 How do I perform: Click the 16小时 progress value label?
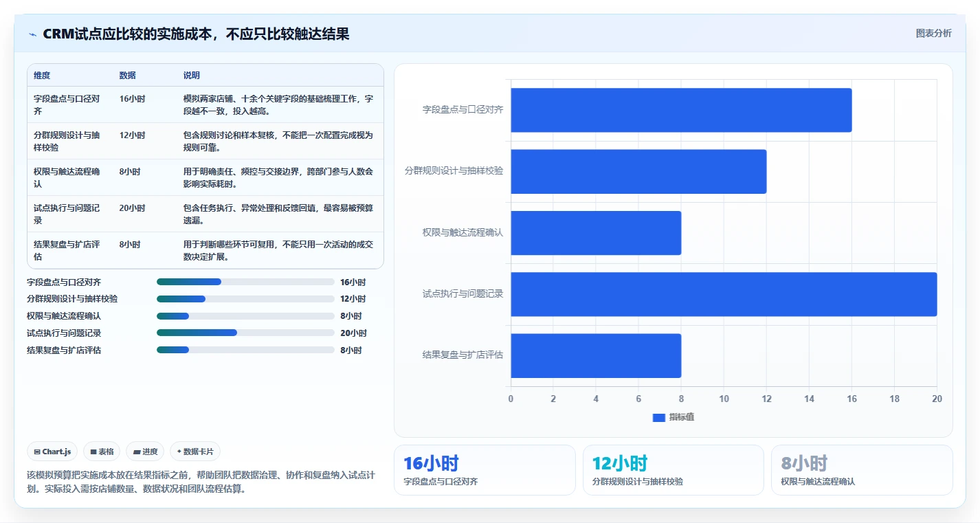[353, 282]
